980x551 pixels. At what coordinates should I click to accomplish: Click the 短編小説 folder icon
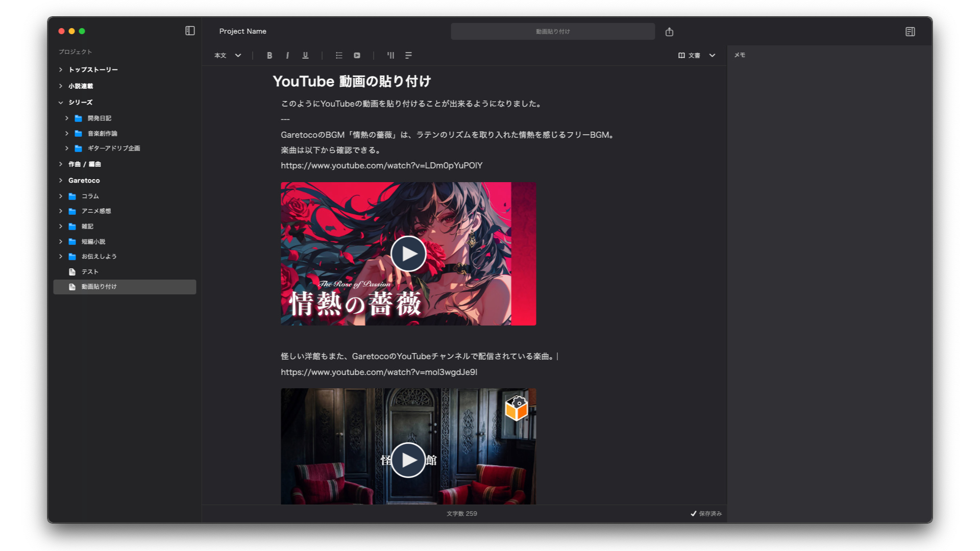[72, 241]
